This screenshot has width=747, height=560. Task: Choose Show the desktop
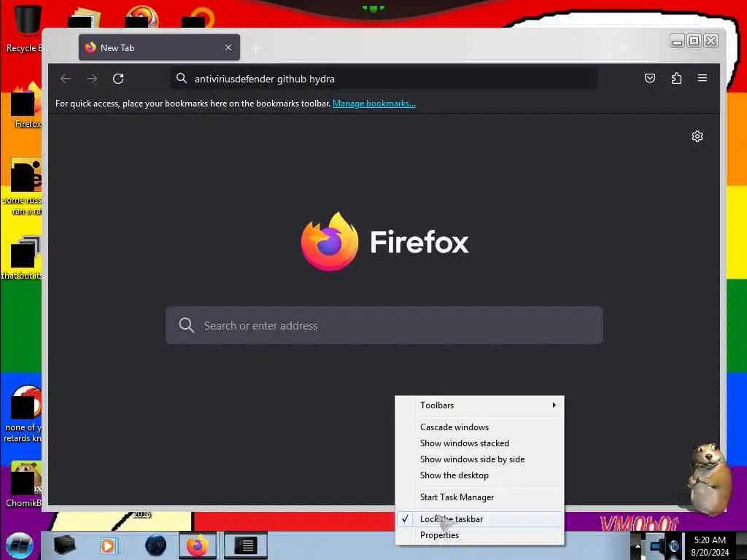[480, 475]
